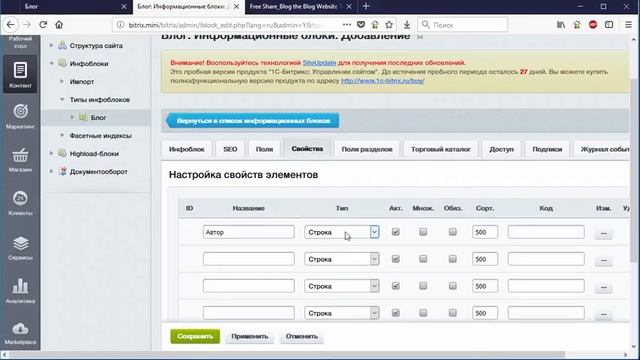The image size is (640, 360).
Task: Open the Маркетинг sidebar section
Action: click(x=20, y=116)
